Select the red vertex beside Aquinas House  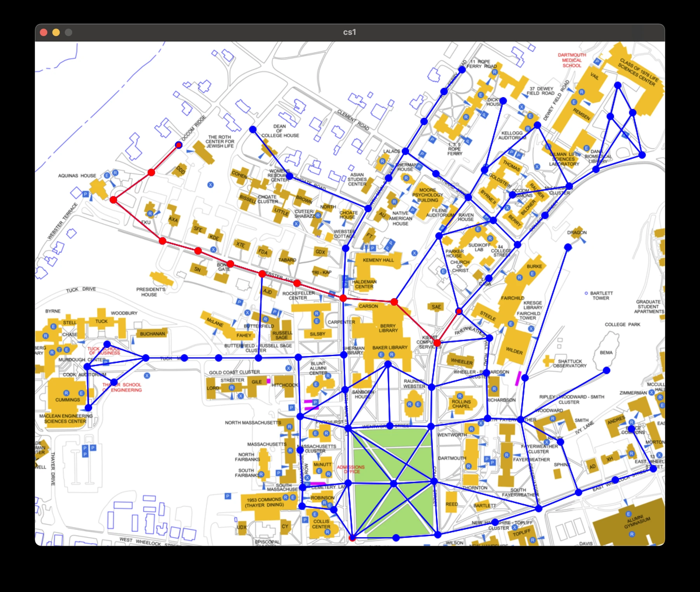(x=113, y=200)
